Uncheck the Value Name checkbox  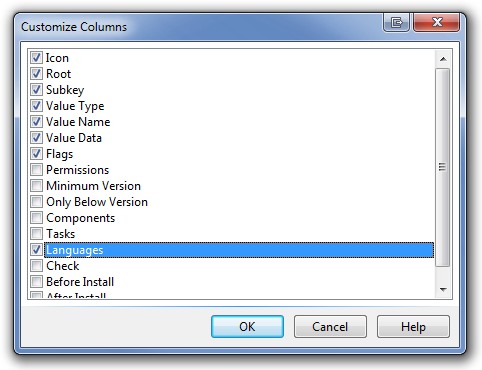tap(36, 122)
